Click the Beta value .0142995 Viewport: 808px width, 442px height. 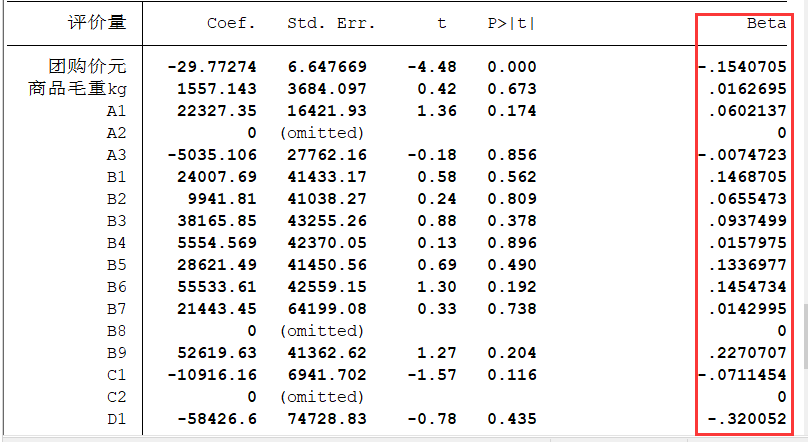click(748, 309)
